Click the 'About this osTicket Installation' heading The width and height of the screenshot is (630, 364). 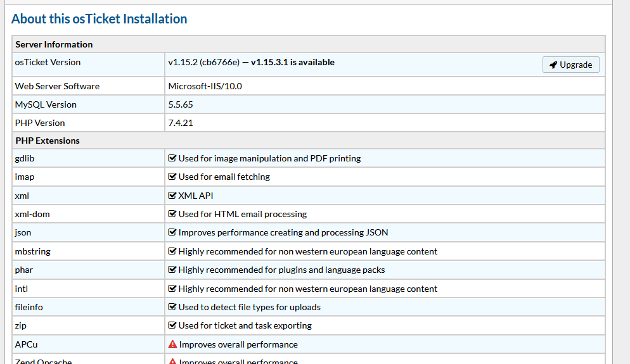click(100, 19)
